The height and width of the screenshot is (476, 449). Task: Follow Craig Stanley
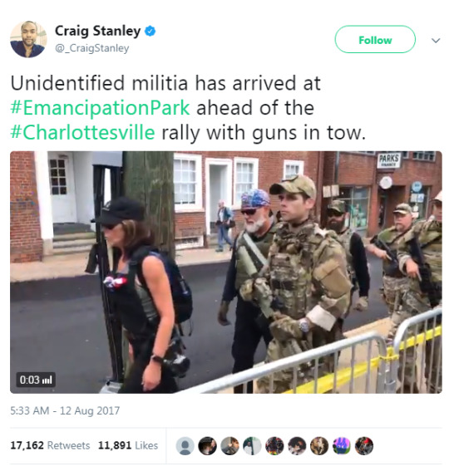click(x=375, y=40)
